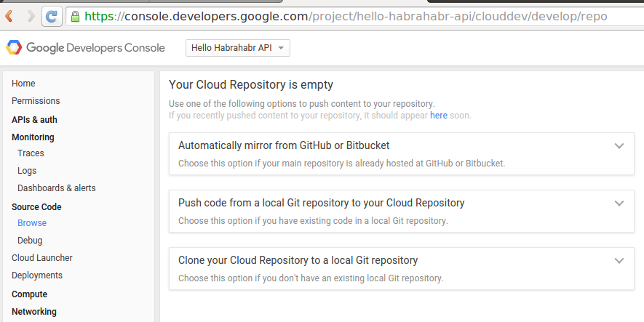Open Debug under Source Code
Viewport: 644px width, 322px height.
(30, 241)
